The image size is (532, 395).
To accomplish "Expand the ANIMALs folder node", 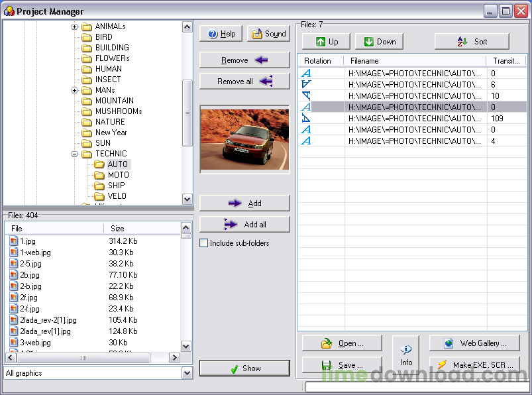I will coord(75,27).
